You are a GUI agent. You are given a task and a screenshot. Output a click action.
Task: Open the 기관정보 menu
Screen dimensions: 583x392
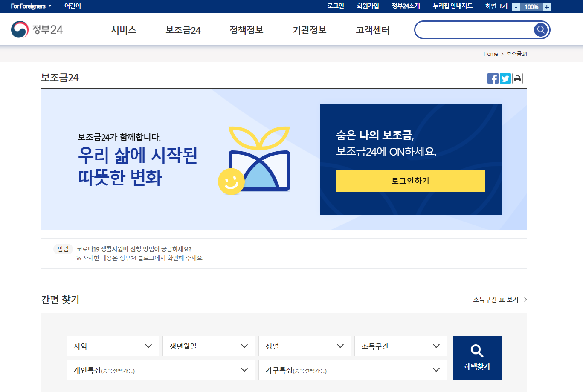(310, 30)
